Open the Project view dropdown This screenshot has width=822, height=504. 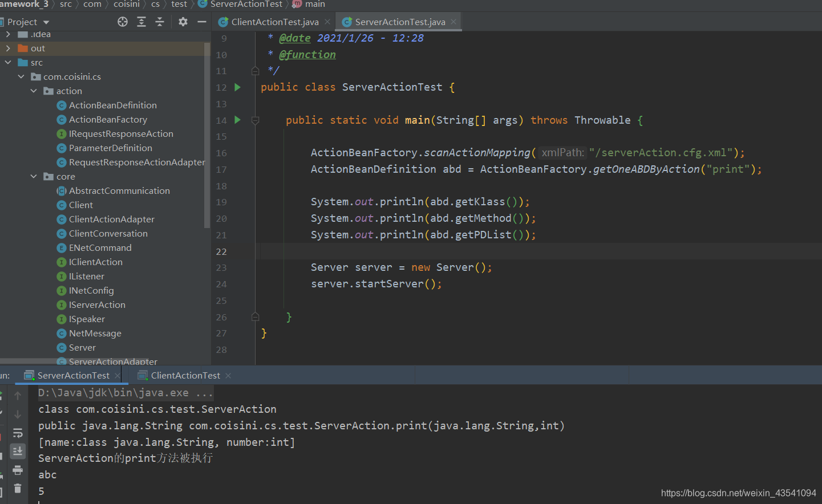click(x=46, y=22)
